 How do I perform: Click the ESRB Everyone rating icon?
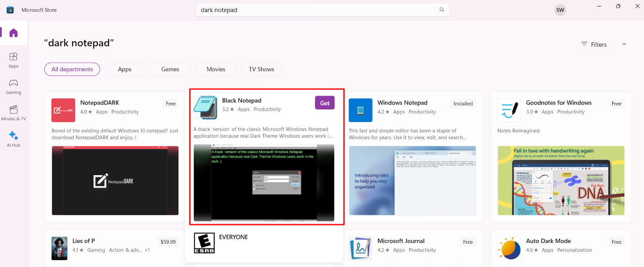(x=204, y=243)
